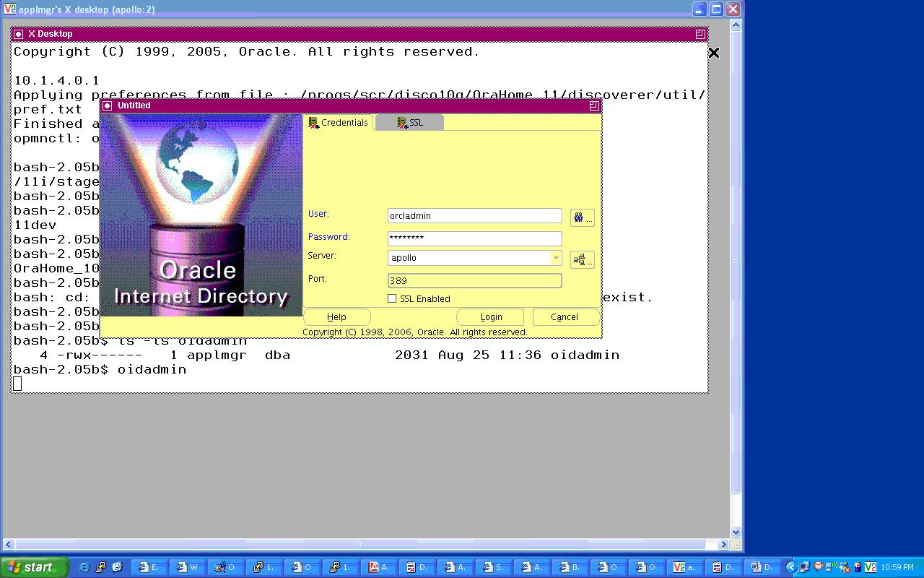The width and height of the screenshot is (924, 578).
Task: Click the 10:59 PM system clock
Action: click(897, 568)
